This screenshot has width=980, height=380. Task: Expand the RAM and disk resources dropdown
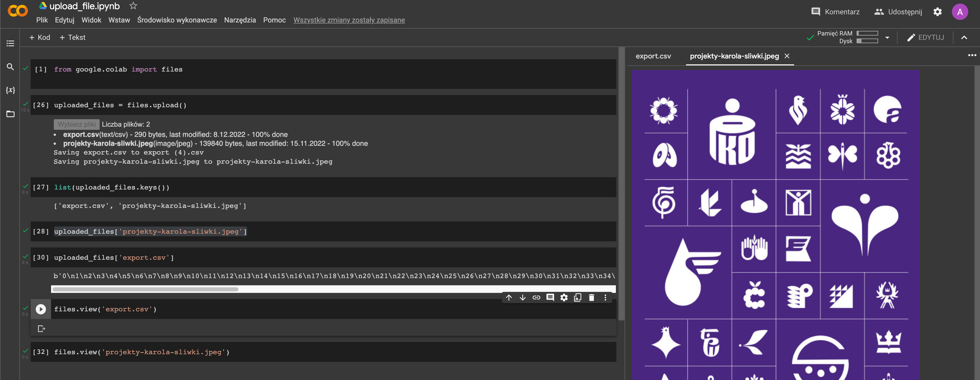pyautogui.click(x=887, y=38)
